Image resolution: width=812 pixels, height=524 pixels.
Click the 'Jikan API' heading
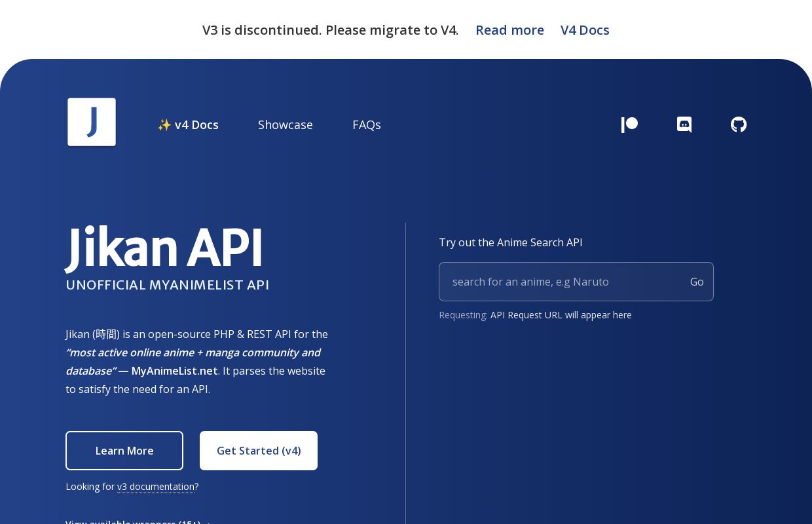click(x=164, y=248)
